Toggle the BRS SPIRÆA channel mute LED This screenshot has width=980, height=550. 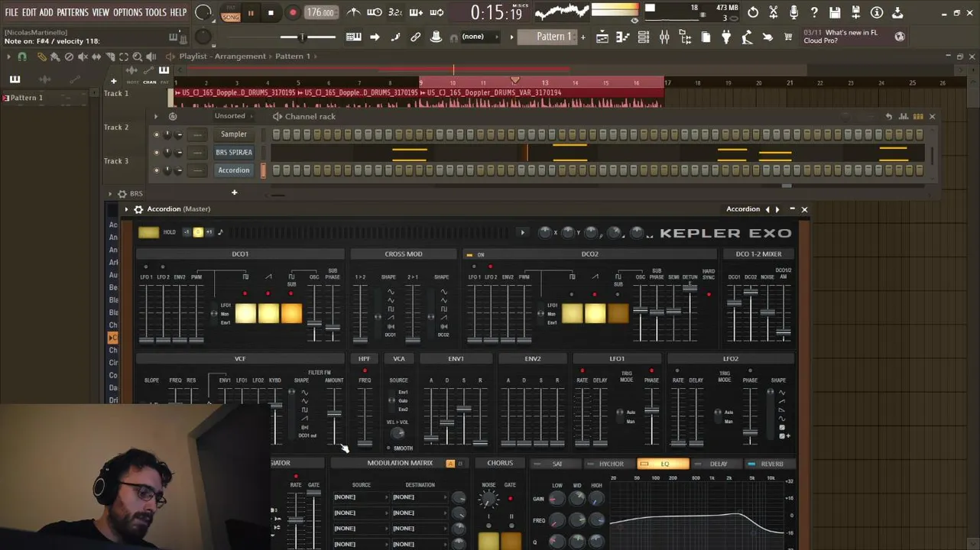157,153
